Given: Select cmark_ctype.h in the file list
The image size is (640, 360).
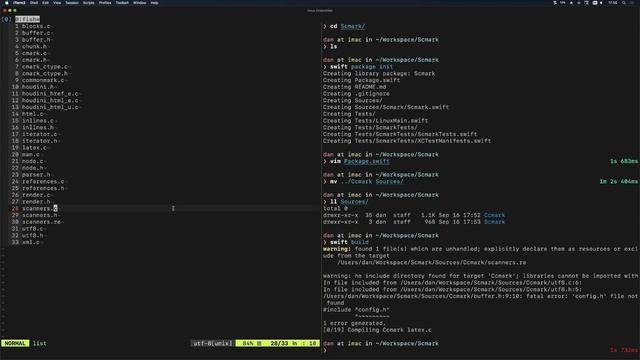Looking at the screenshot, I should point(45,73).
